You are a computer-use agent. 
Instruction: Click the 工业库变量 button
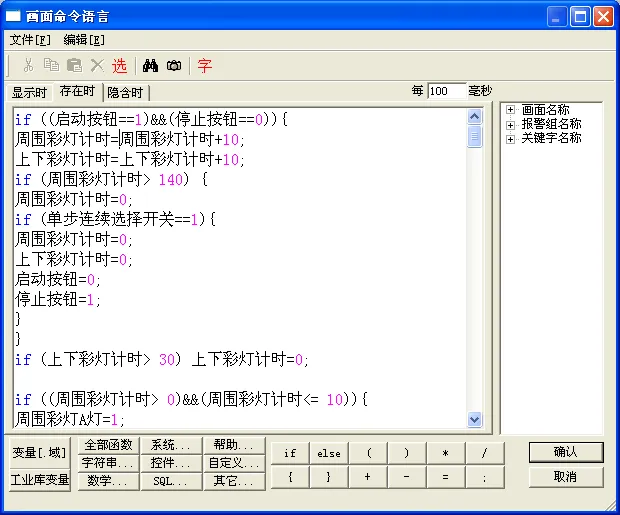[x=40, y=480]
